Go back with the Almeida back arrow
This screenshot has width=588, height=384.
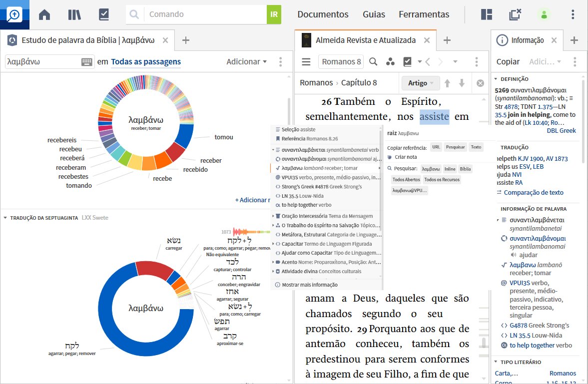coord(428,61)
